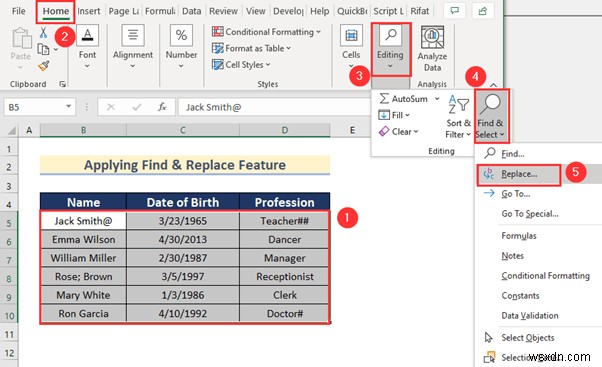Choose Constants in the menu
This screenshot has height=367, width=602.
pos(539,296)
